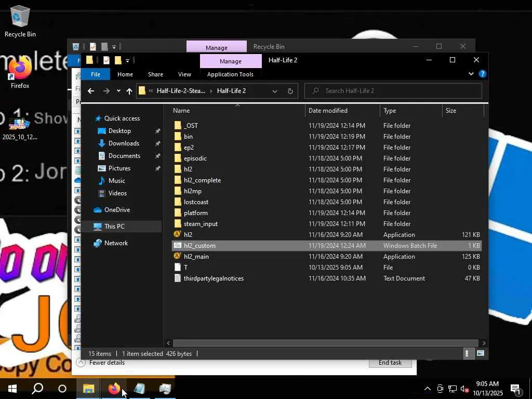
Task: Sort by Date modified column
Action: click(x=342, y=111)
